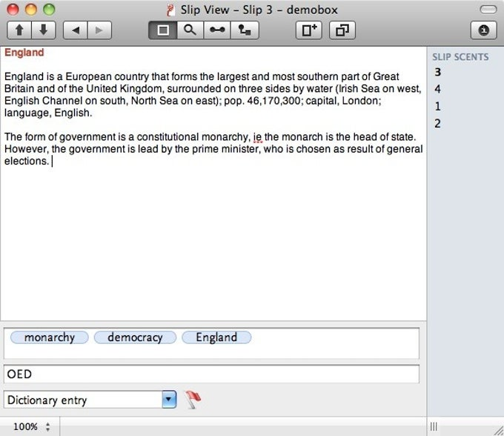Click the yellow minimize window button

click(x=31, y=10)
